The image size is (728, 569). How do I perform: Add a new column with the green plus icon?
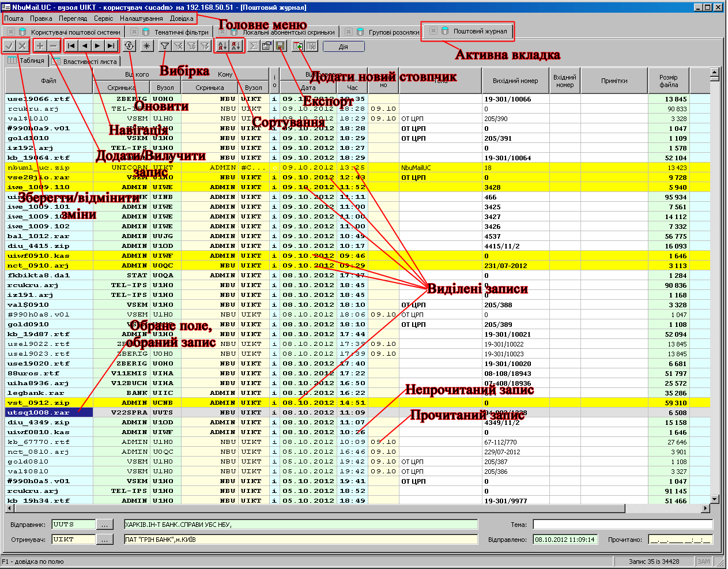coord(298,46)
